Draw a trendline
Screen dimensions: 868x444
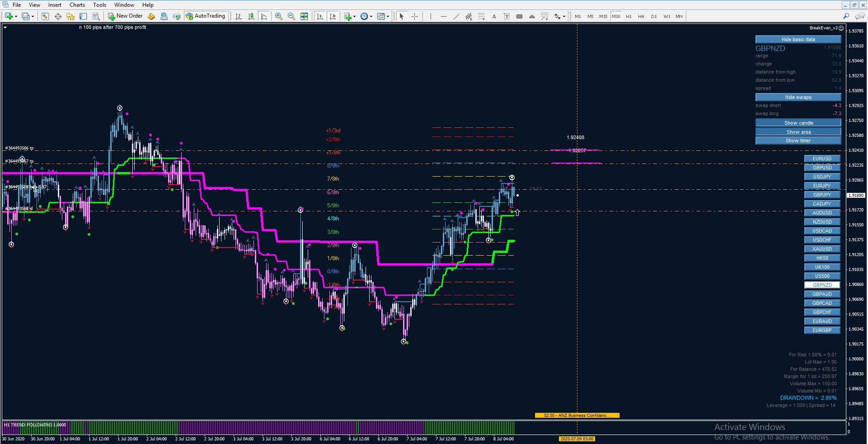pos(456,16)
